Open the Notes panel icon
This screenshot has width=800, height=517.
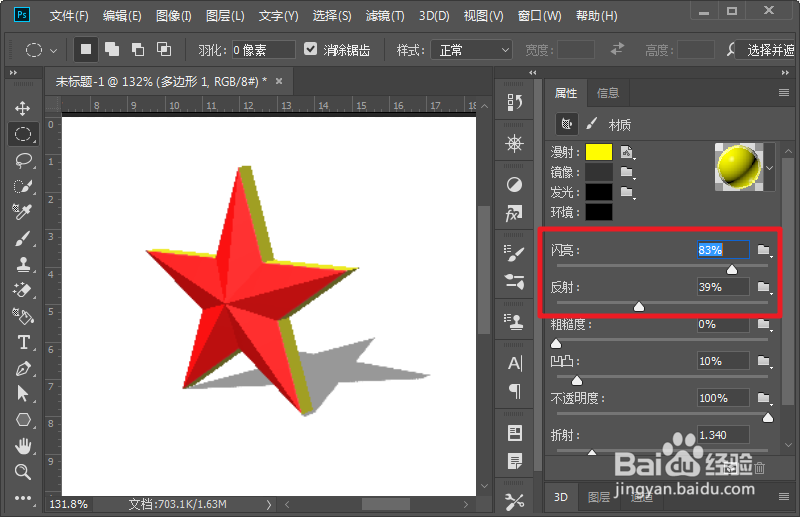[x=515, y=461]
